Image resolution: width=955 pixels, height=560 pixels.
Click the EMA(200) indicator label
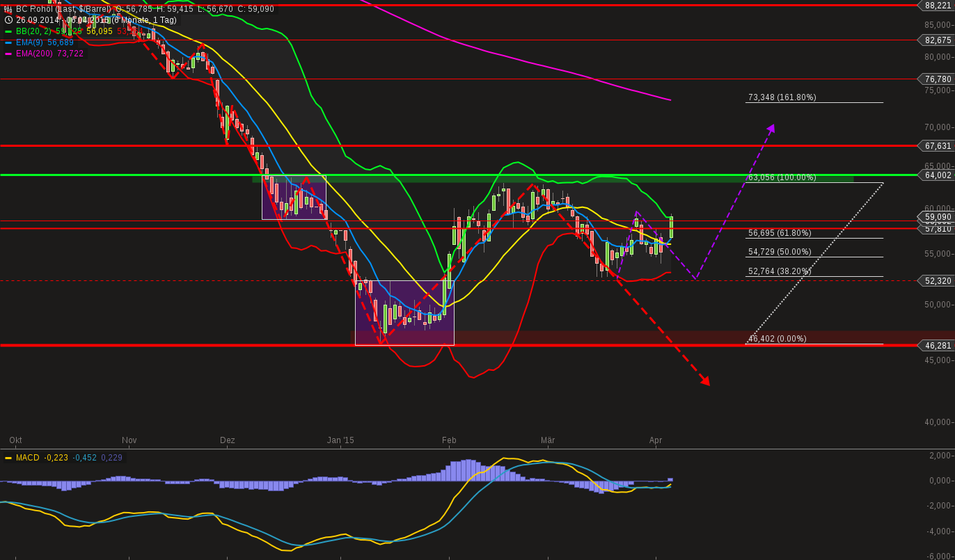pos(35,54)
